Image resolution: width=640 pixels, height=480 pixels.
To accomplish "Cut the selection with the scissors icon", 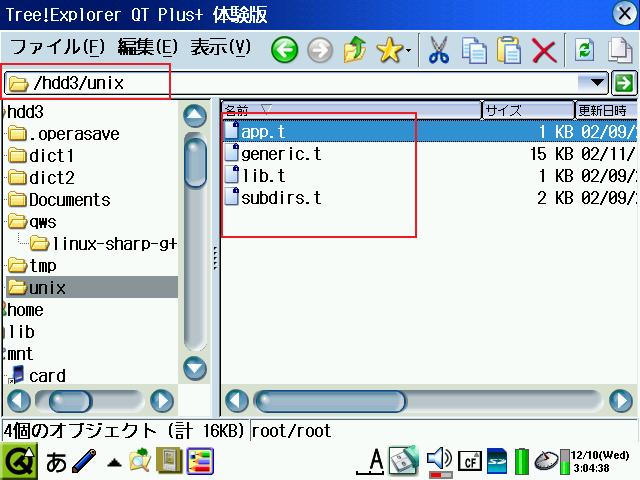I will [439, 50].
